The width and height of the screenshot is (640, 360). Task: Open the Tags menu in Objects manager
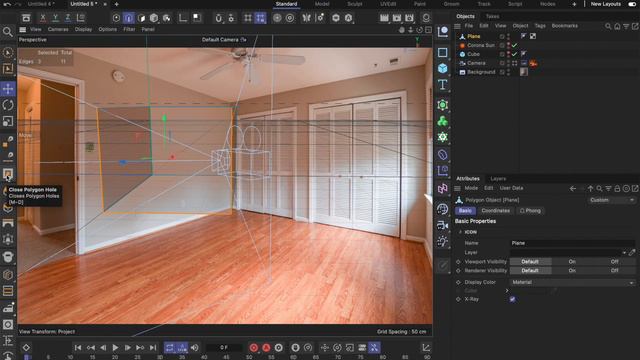coord(540,26)
